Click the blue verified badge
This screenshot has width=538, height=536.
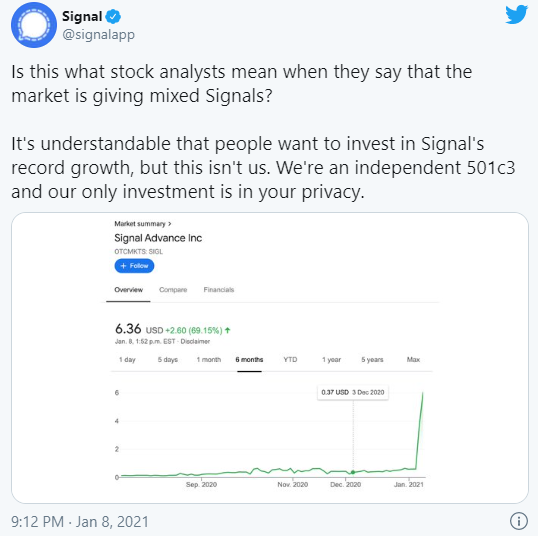click(x=113, y=16)
